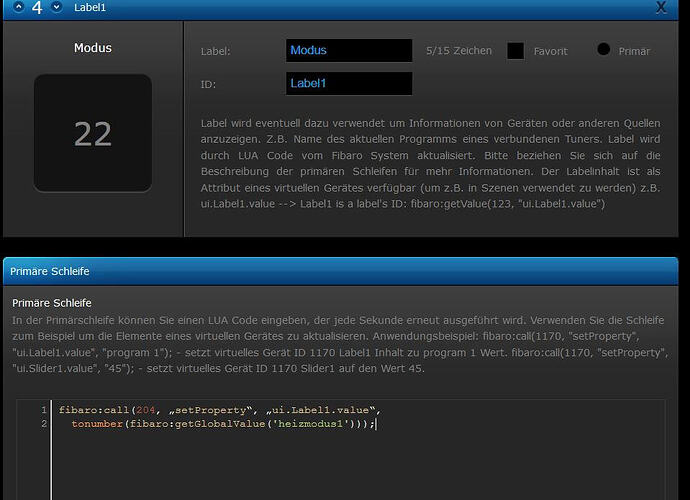Screen dimensions: 690x500
Task: Place cursor at end of tonumber line
Action: point(377,424)
